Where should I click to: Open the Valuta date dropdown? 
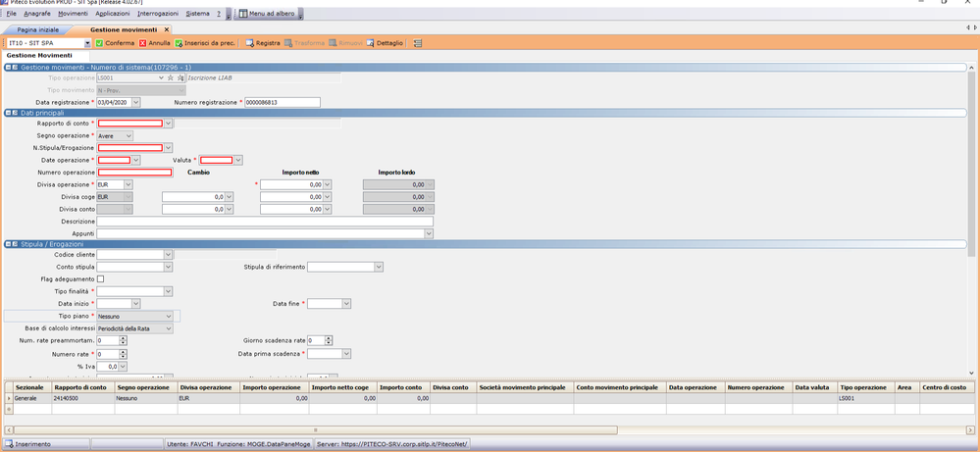tap(238, 161)
